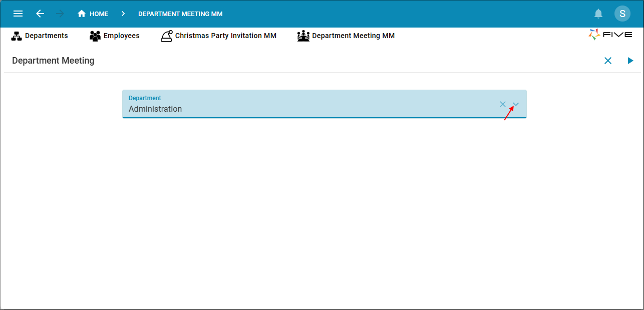Open the Departments menu
The height and width of the screenshot is (310, 644).
(x=40, y=36)
